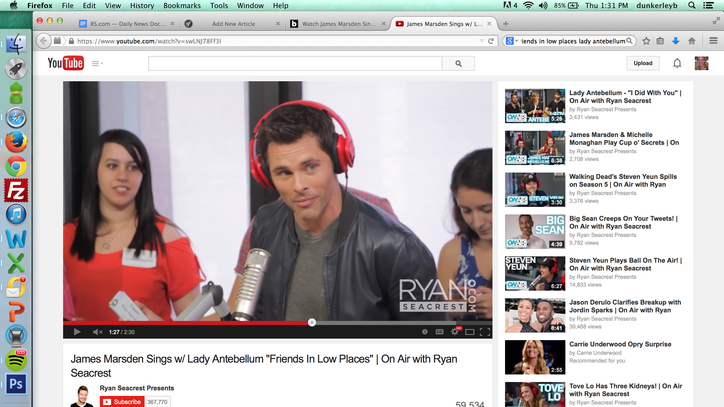Go to Firefox home page icon
Screen dimensions: 724x407
(x=692, y=41)
